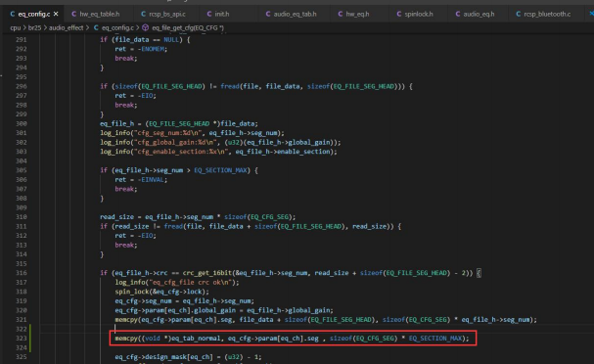Click the C icon in the breadcrumb
The height and width of the screenshot is (364, 594).
[x=96, y=27]
